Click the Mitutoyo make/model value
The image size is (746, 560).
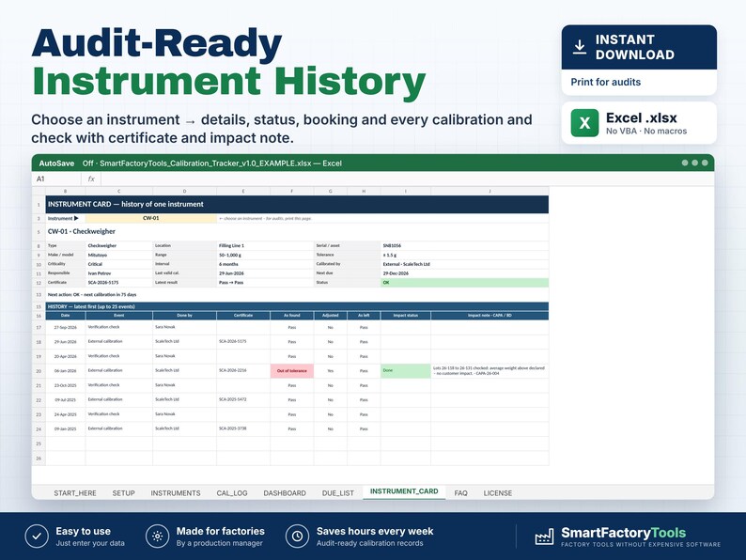pos(98,255)
